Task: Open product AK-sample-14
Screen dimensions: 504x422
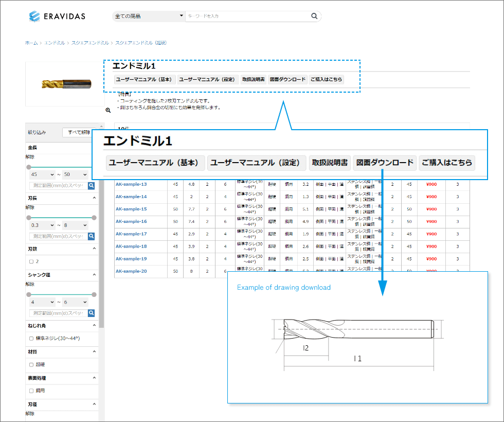Action: (x=131, y=197)
